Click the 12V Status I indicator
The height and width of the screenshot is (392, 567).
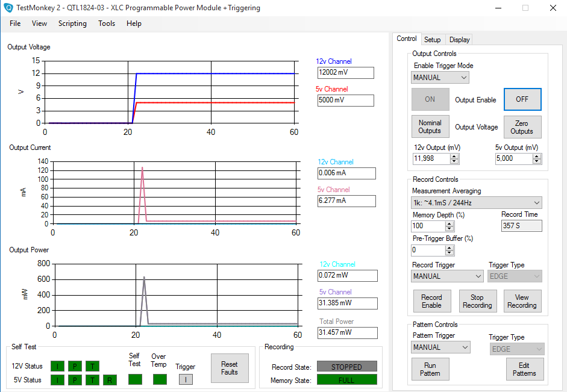tap(57, 366)
